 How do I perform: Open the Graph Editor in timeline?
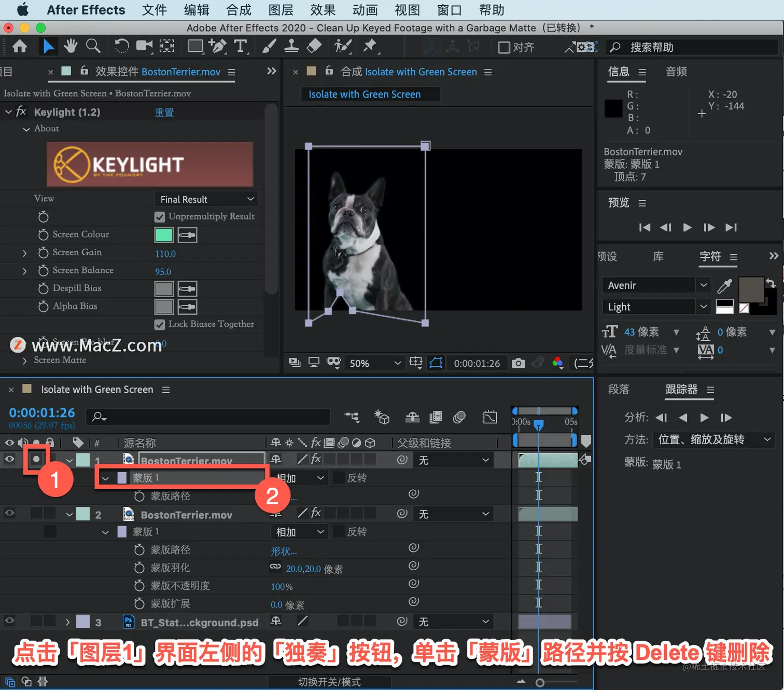(x=489, y=417)
